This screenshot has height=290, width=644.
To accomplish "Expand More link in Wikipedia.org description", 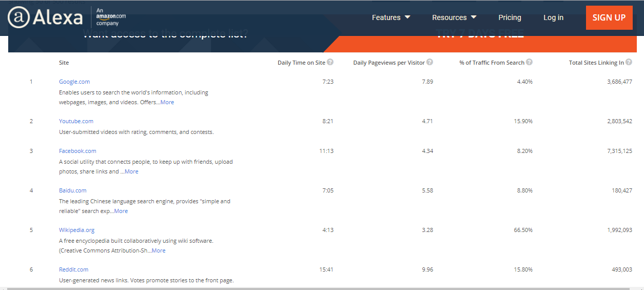I will (159, 250).
